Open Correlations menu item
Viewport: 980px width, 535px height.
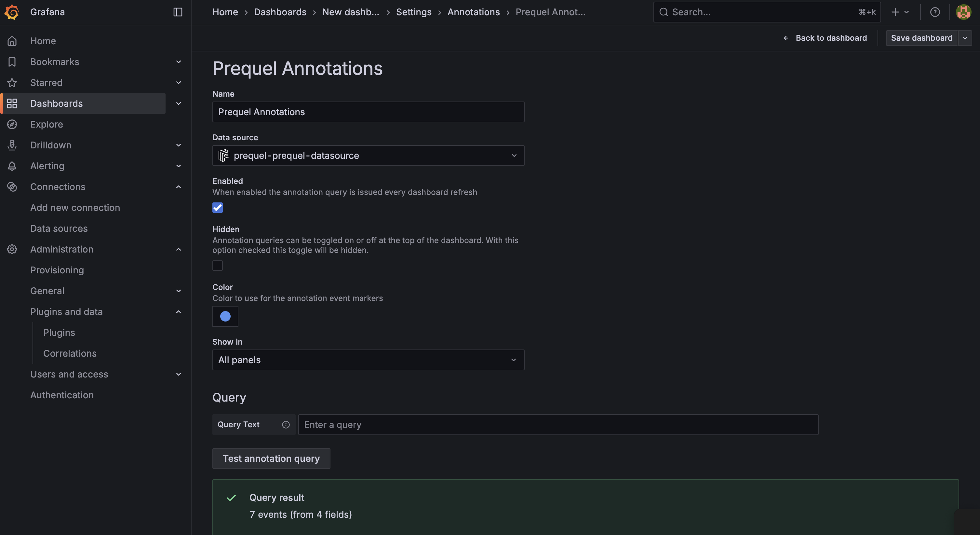point(70,353)
